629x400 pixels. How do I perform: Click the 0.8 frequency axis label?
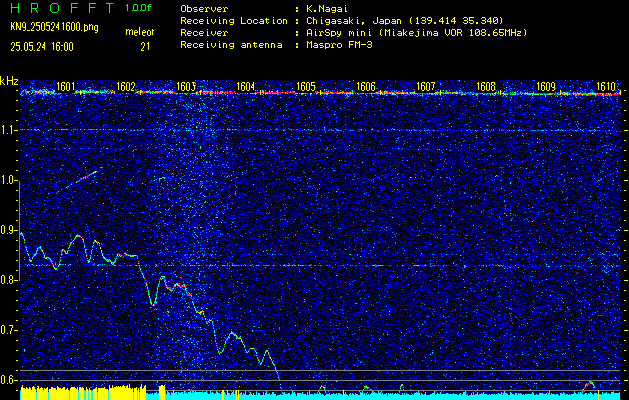coord(8,280)
